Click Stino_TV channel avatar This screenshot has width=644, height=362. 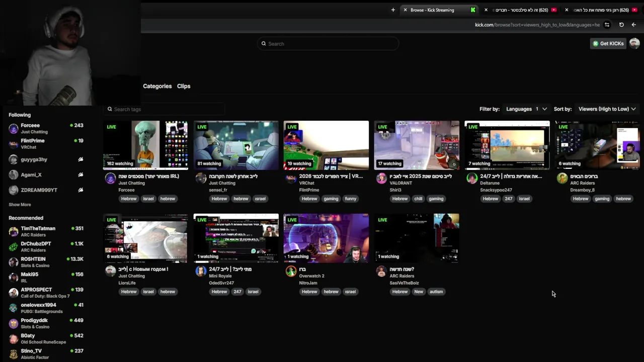click(14, 354)
